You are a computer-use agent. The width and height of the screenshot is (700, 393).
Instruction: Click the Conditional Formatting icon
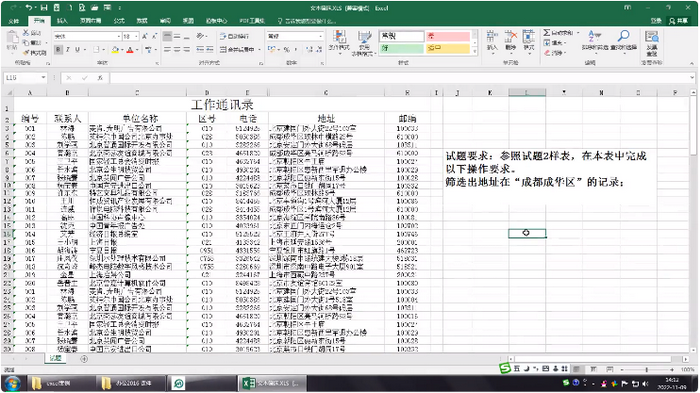point(339,37)
